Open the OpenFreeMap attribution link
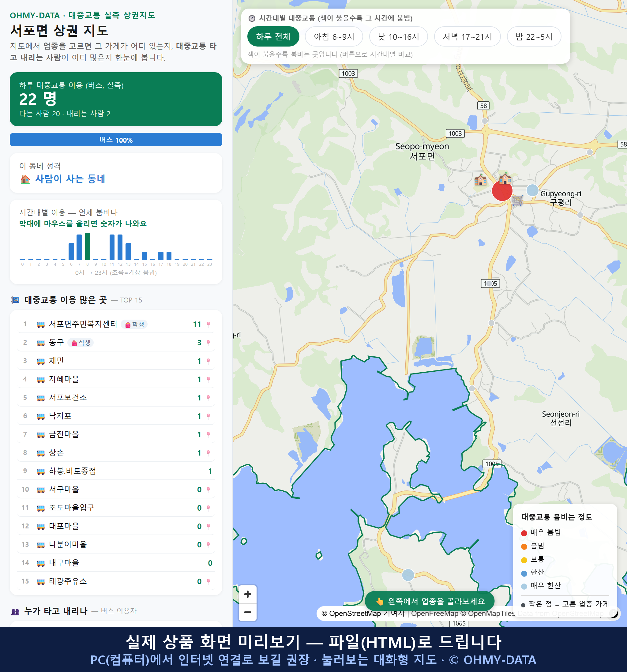The width and height of the screenshot is (627, 672). click(434, 614)
